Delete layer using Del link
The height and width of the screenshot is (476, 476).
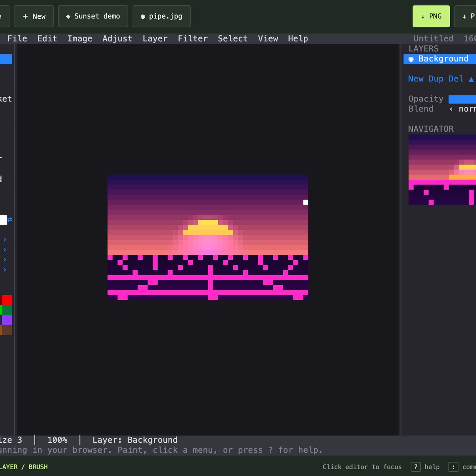[456, 79]
